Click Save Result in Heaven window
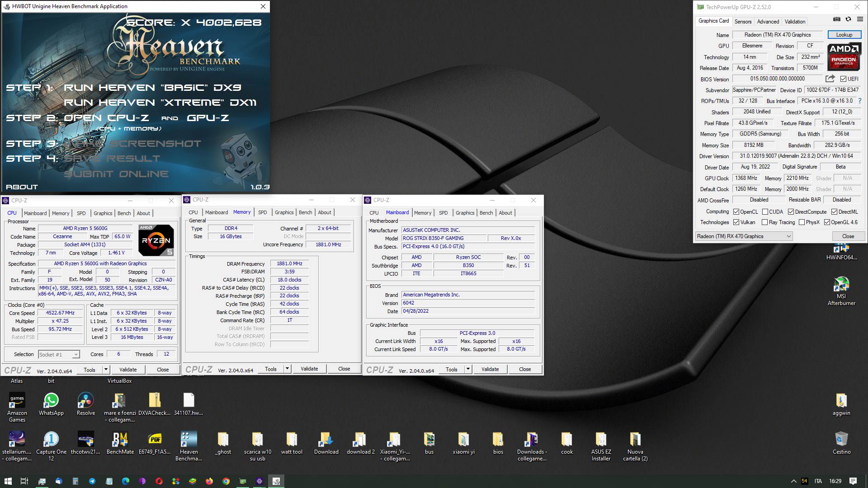This screenshot has width=868, height=488. tap(112, 159)
